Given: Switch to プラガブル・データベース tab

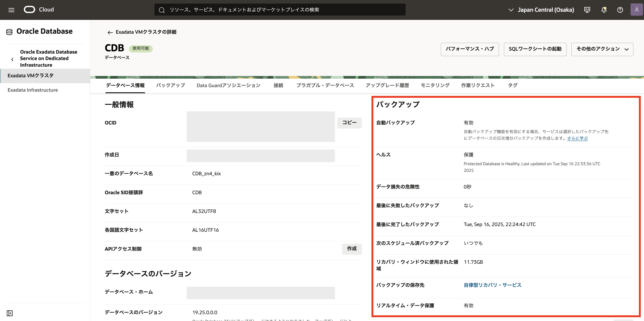Looking at the screenshot, I should point(325,85).
